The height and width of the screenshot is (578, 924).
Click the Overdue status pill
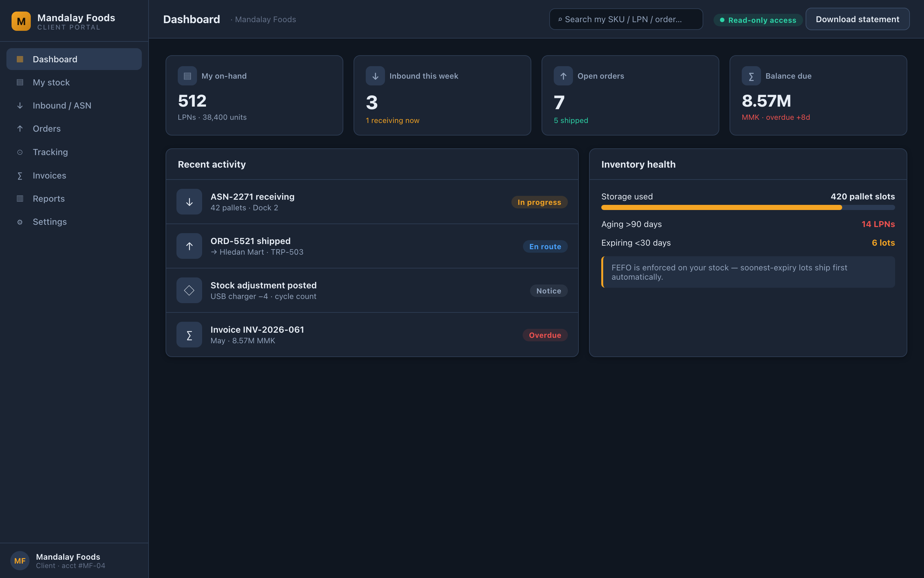[x=545, y=335]
